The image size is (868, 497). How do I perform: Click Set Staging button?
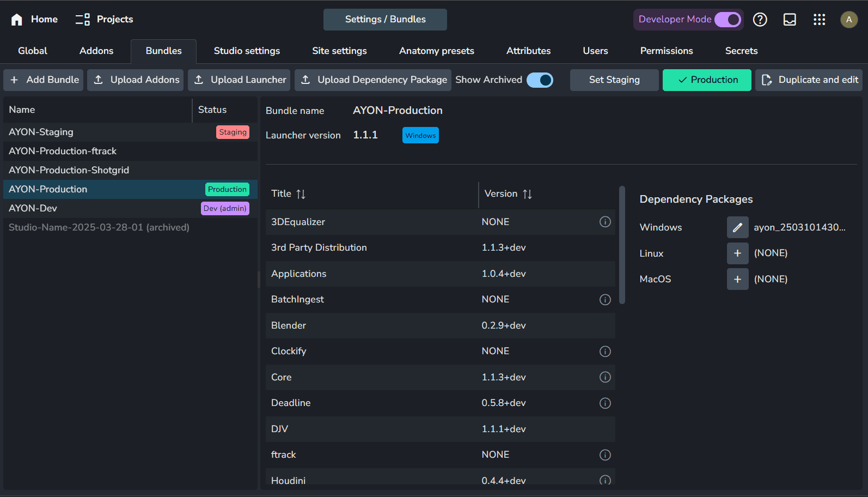pyautogui.click(x=614, y=80)
